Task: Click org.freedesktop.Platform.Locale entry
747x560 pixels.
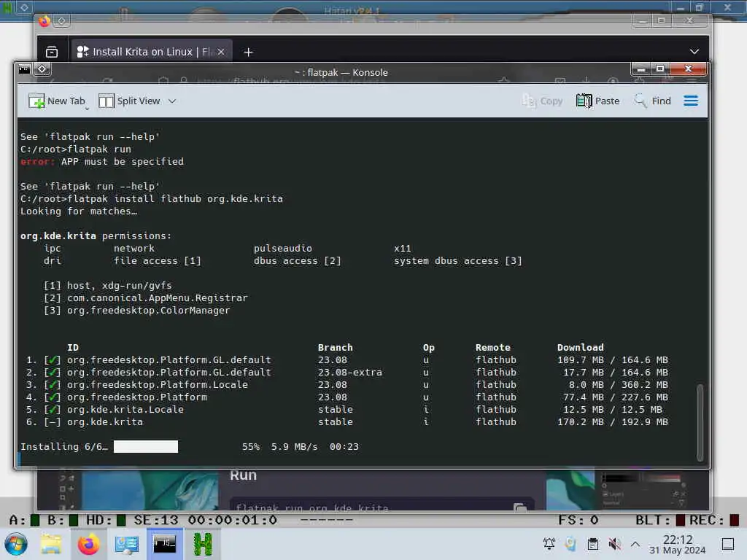Action: (x=158, y=385)
